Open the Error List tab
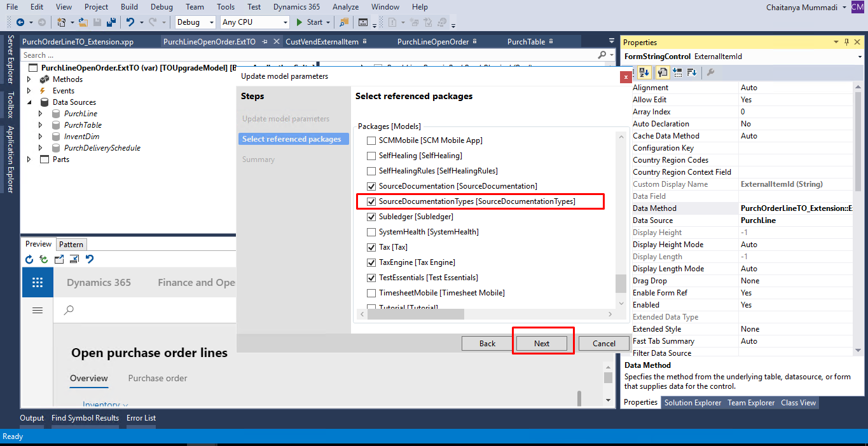This screenshot has width=868, height=446. tap(141, 418)
